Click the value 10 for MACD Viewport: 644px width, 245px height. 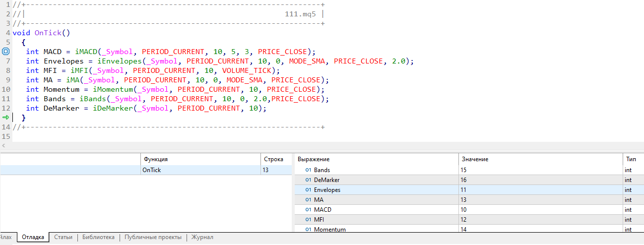tap(464, 209)
